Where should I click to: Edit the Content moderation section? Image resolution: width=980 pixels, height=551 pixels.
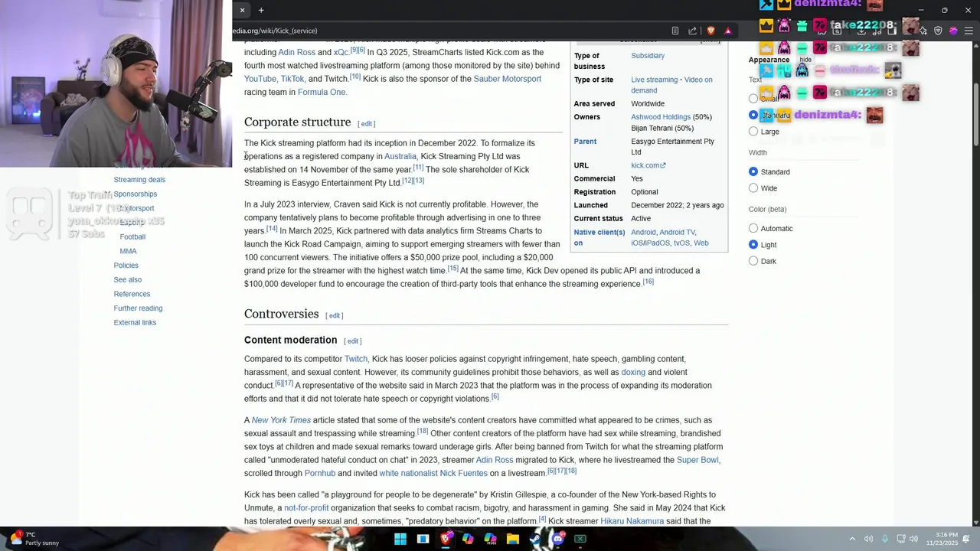click(x=353, y=341)
